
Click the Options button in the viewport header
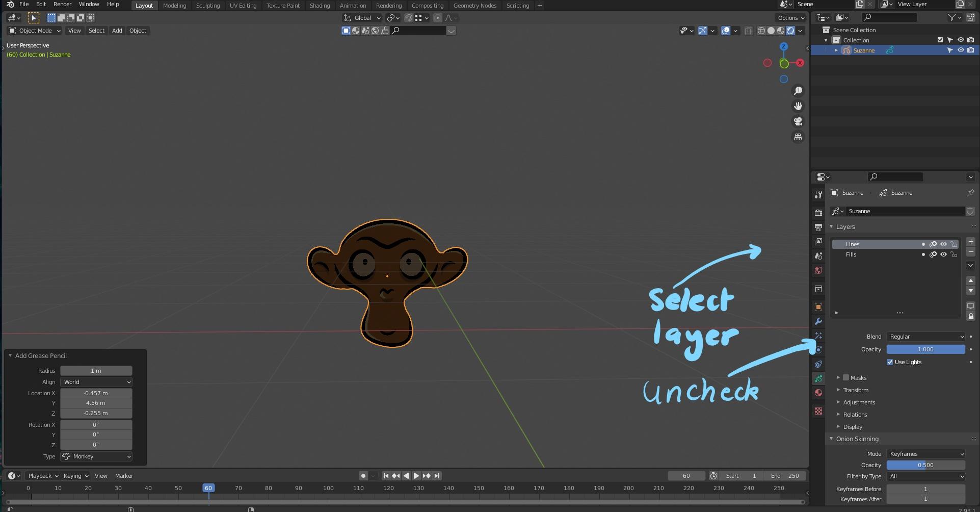coord(790,18)
